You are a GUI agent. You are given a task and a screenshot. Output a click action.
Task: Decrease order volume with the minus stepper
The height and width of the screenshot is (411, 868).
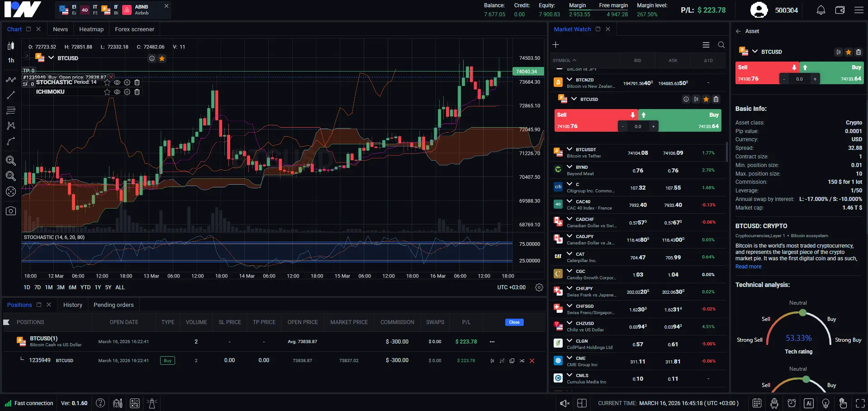[784, 79]
